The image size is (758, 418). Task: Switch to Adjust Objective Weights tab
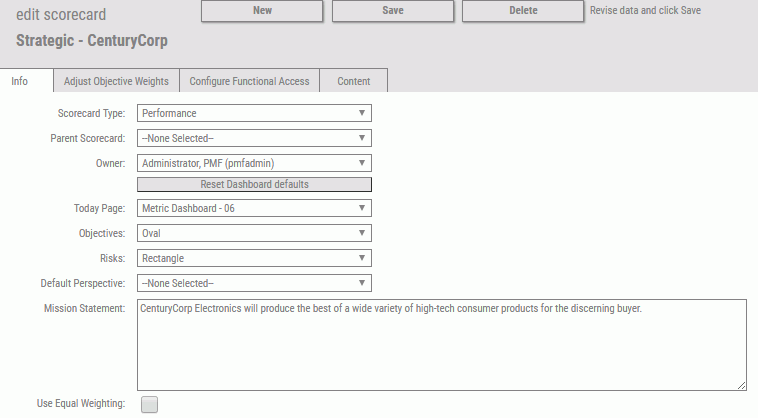[116, 81]
